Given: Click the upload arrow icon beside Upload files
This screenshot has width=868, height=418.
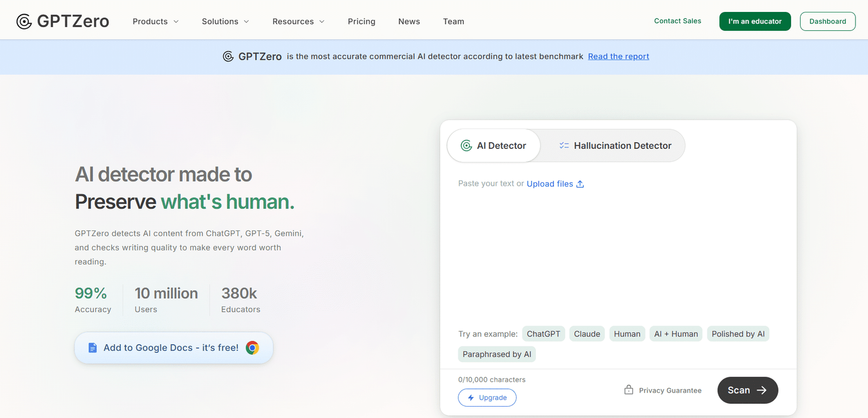Looking at the screenshot, I should click(x=580, y=184).
